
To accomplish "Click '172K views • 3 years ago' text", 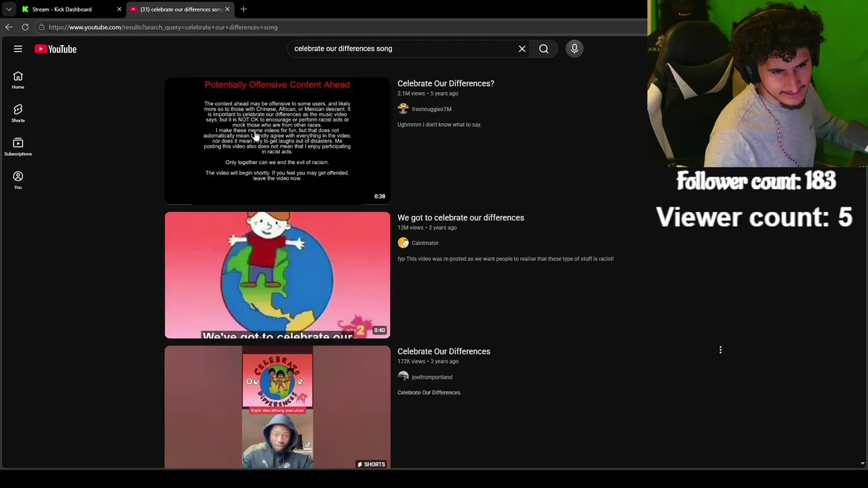I will point(428,361).
